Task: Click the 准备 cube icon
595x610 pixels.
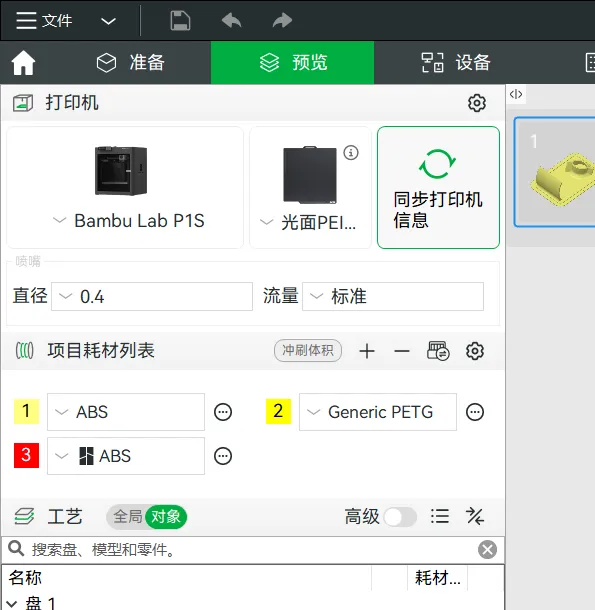Action: coord(106,63)
